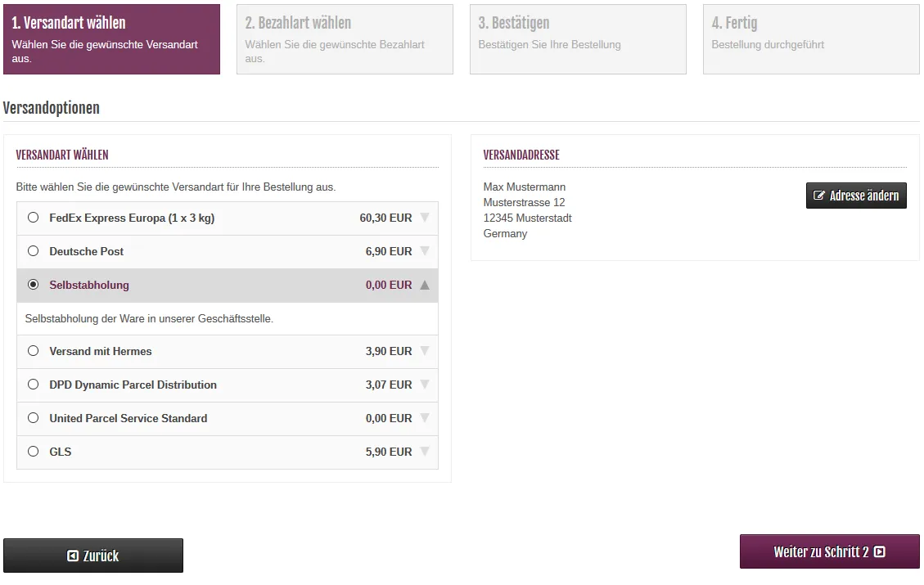This screenshot has width=924, height=585.
Task: Expand FedEx Express Europa details arrow
Action: pos(424,218)
